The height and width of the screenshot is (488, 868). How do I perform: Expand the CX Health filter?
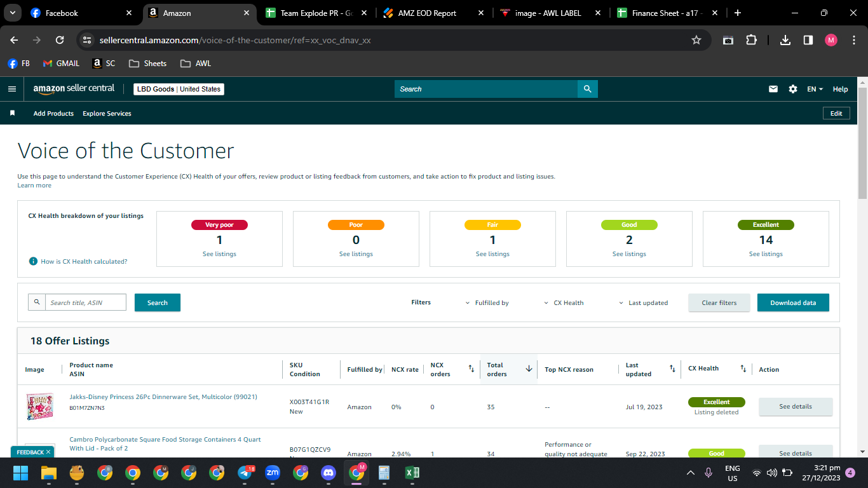click(x=564, y=303)
